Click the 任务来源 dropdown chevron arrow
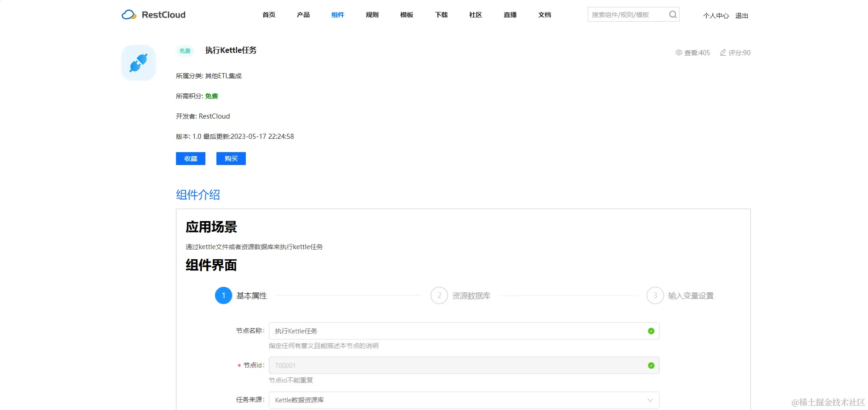Viewport: 868px width, 410px height. tap(650, 400)
